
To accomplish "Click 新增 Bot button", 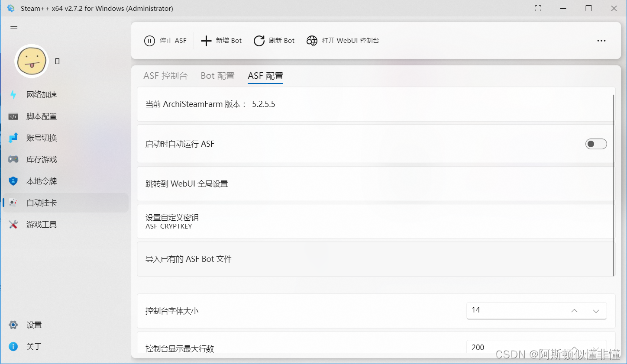I will (x=221, y=41).
